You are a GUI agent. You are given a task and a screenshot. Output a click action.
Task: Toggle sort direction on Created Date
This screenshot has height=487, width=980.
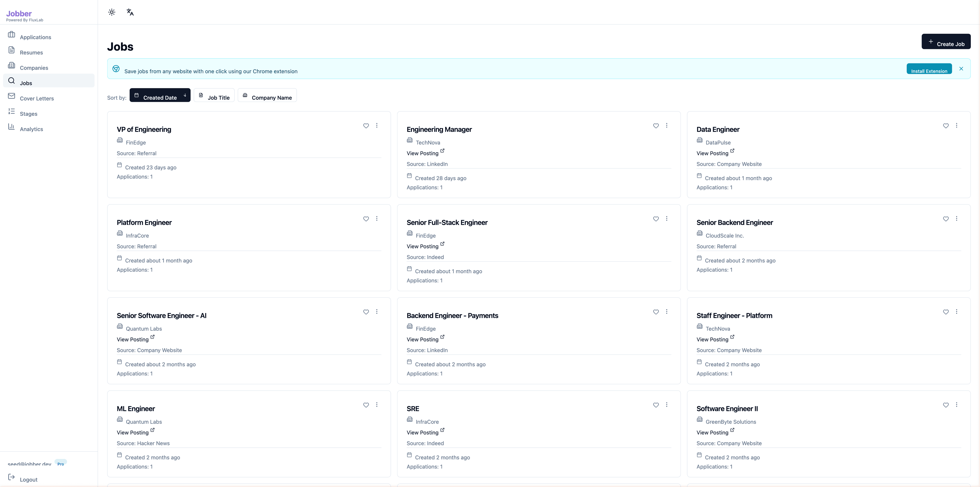pyautogui.click(x=185, y=95)
